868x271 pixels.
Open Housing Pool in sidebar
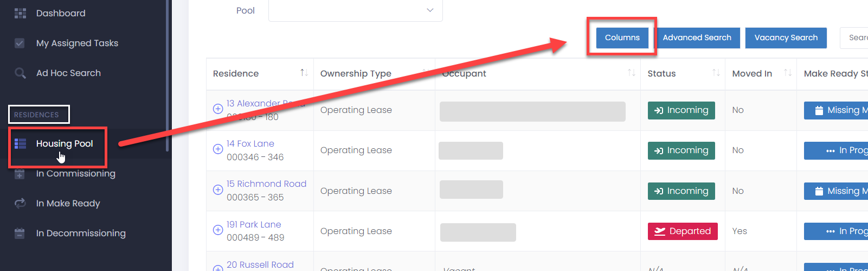tap(65, 143)
